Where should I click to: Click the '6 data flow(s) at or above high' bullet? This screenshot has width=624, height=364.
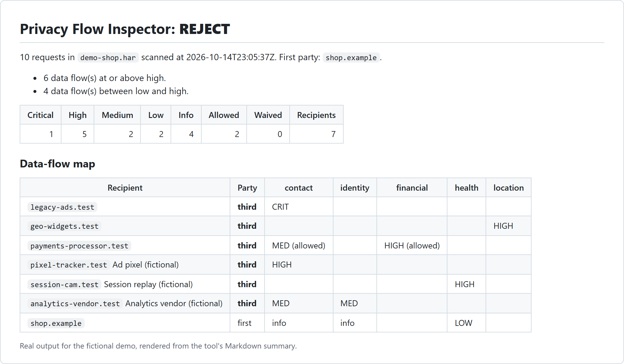(x=104, y=78)
